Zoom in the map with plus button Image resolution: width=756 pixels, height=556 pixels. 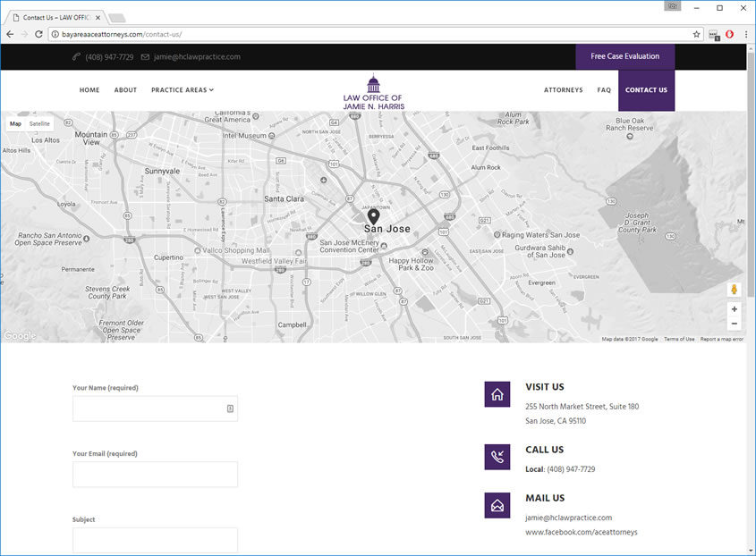point(734,308)
